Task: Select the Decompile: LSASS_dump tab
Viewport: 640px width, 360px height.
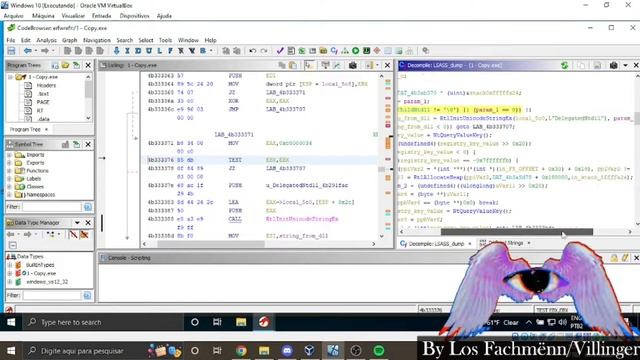Action: tap(436, 244)
